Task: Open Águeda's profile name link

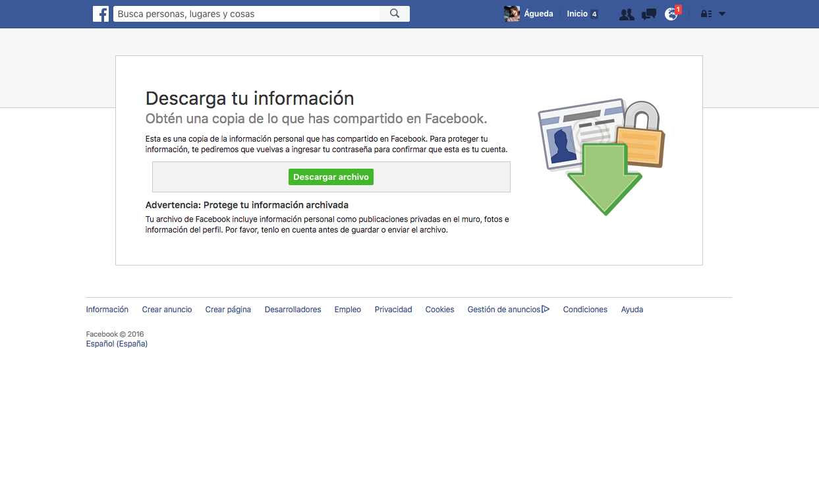Action: coord(538,13)
